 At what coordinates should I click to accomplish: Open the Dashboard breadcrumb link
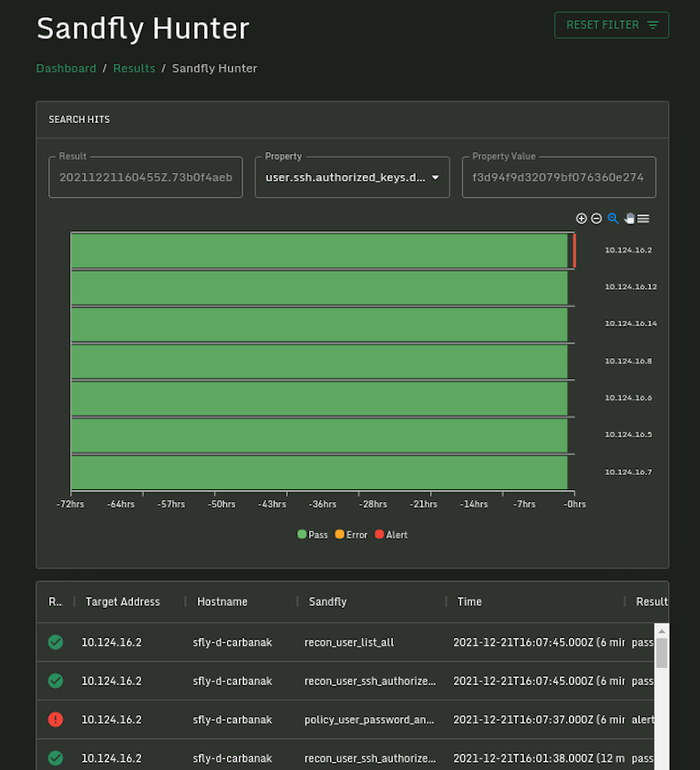(x=66, y=68)
